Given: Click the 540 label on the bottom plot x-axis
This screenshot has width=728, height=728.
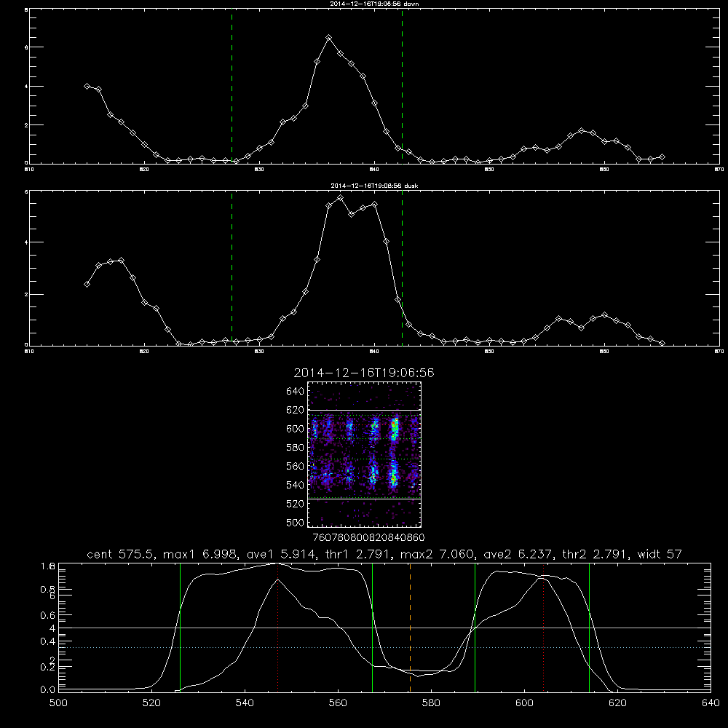Looking at the screenshot, I should (x=245, y=703).
